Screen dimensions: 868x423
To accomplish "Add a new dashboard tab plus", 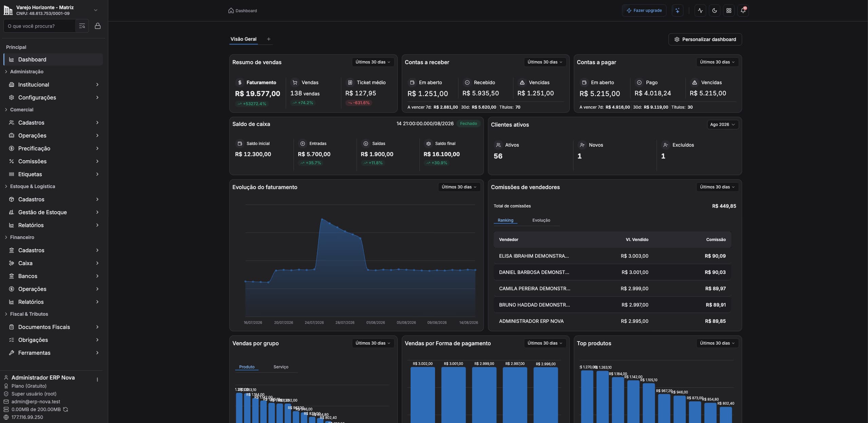I will tap(269, 39).
